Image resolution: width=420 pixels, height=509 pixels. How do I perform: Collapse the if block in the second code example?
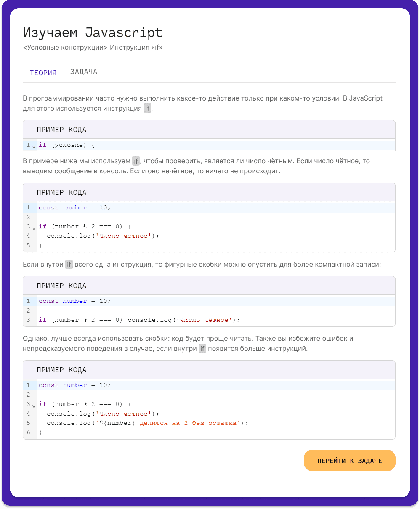[x=34, y=228]
